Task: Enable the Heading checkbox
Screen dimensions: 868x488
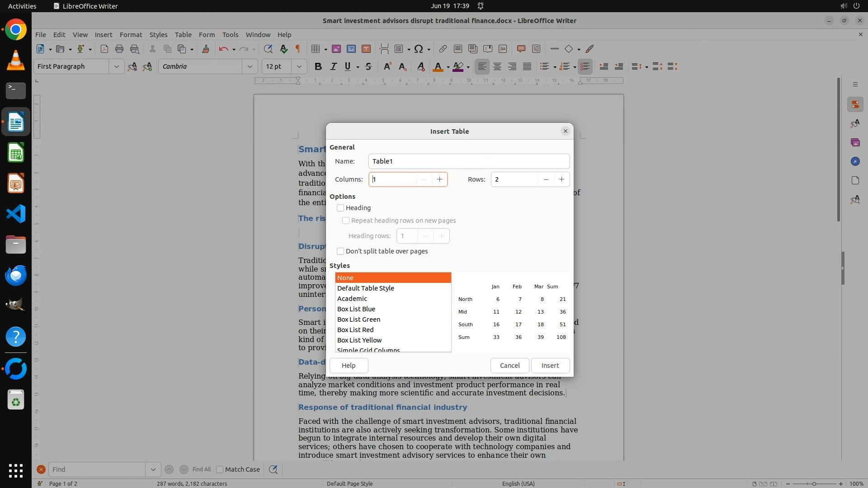Action: pos(340,208)
